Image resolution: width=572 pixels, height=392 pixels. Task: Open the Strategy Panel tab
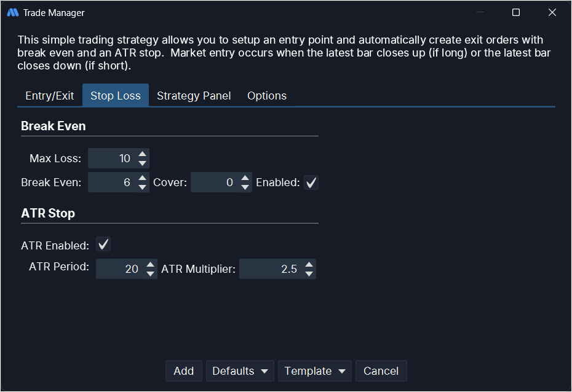click(x=194, y=96)
